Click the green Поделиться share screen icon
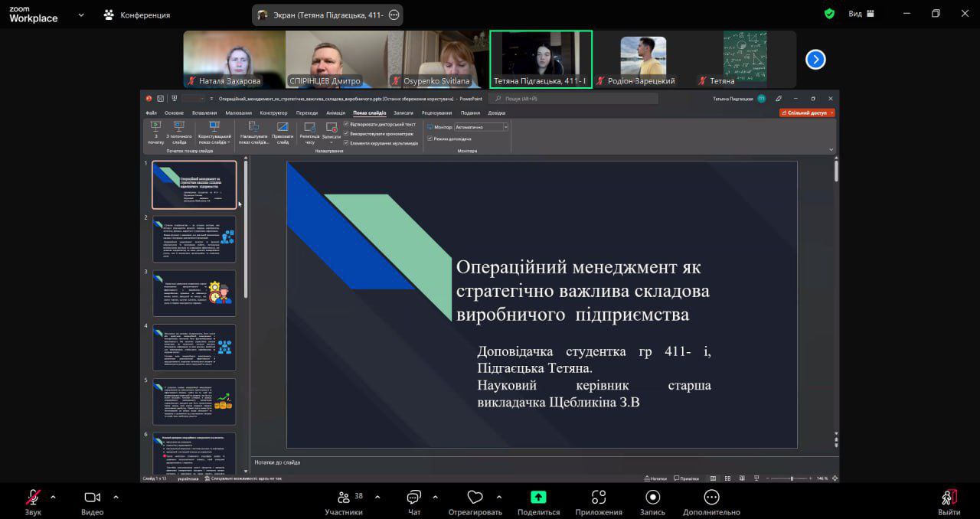Screen dimensions: 980x519 (x=538, y=498)
